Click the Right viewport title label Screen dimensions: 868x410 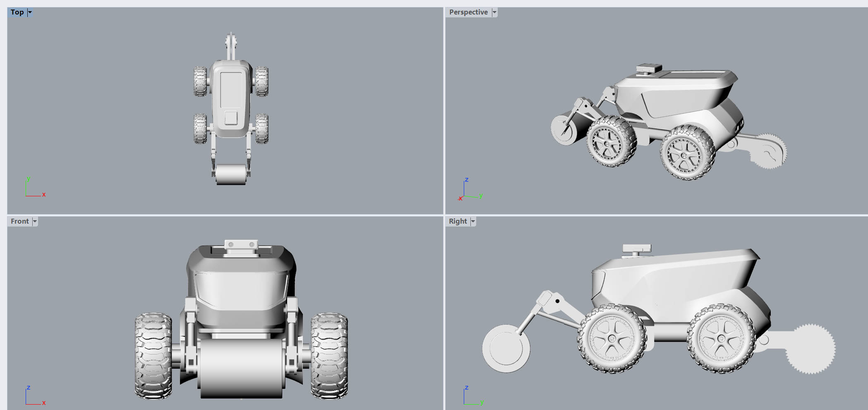458,222
